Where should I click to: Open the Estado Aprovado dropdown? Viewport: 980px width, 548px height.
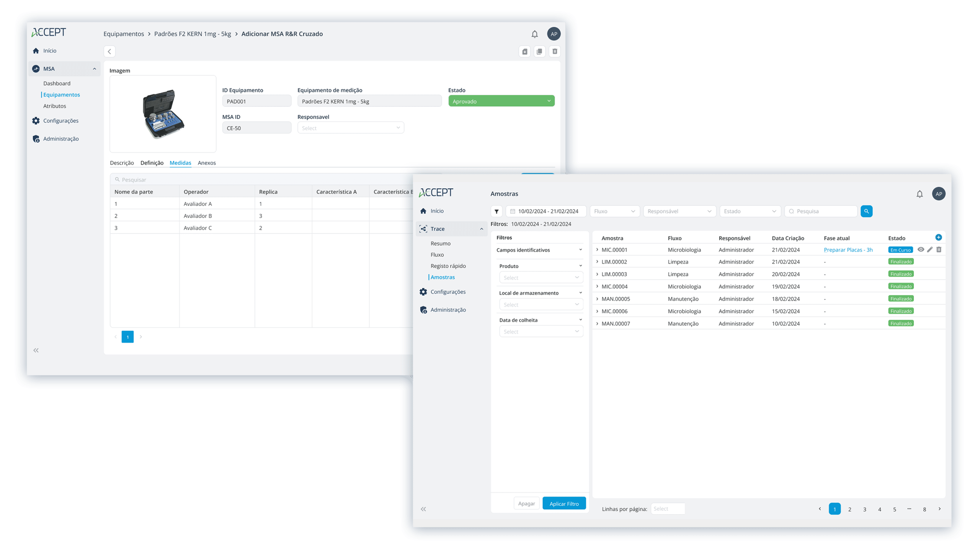501,101
